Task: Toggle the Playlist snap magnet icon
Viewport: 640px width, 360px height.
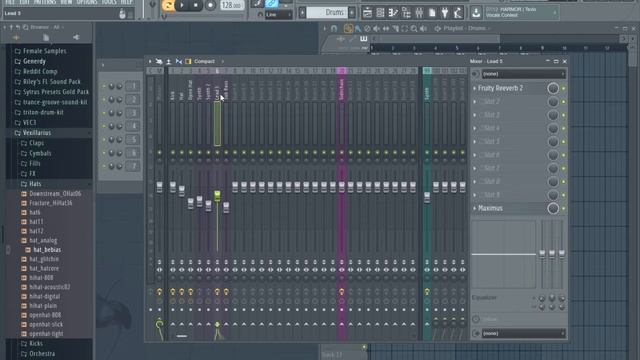Action: click(334, 28)
